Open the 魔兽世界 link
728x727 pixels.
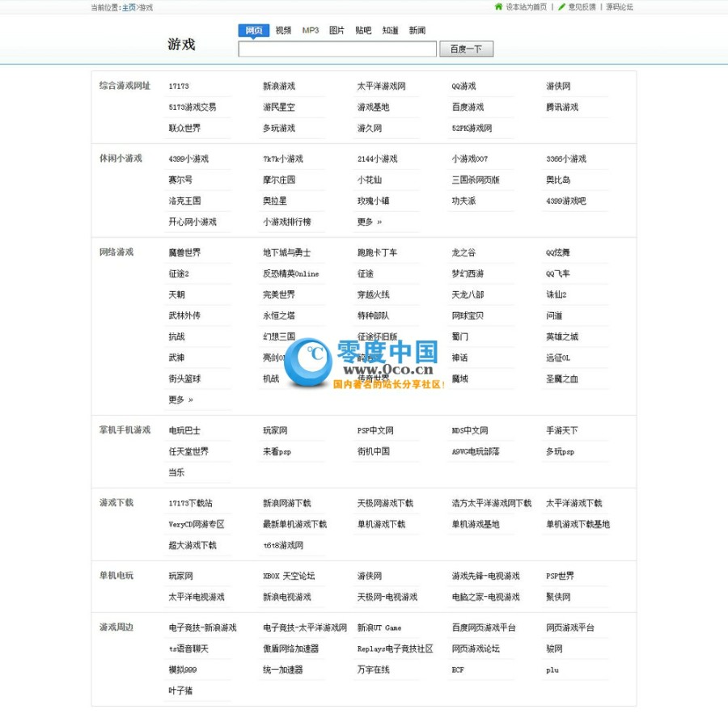point(184,252)
